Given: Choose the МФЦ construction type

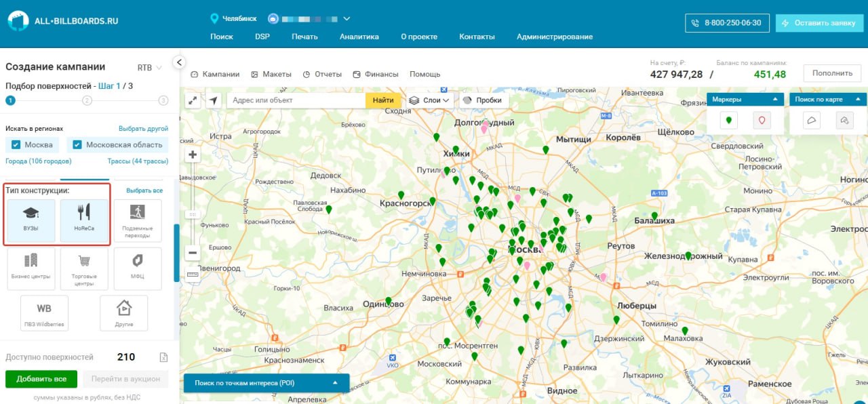Looking at the screenshot, I should (x=138, y=268).
